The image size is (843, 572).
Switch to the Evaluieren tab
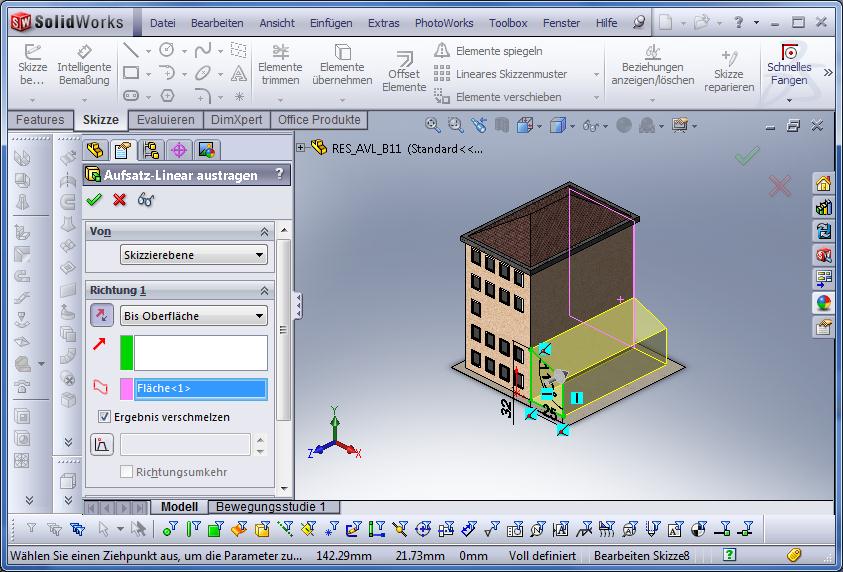[166, 120]
